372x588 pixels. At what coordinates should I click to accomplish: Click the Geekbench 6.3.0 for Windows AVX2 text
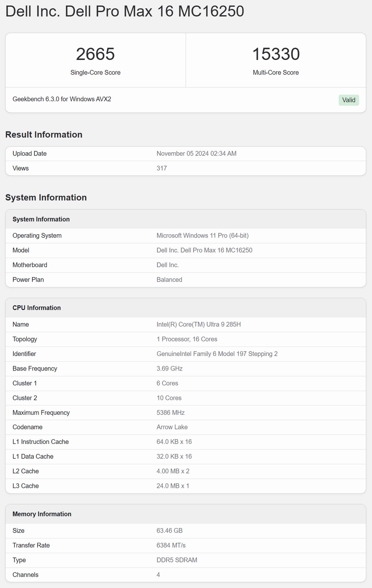click(62, 99)
